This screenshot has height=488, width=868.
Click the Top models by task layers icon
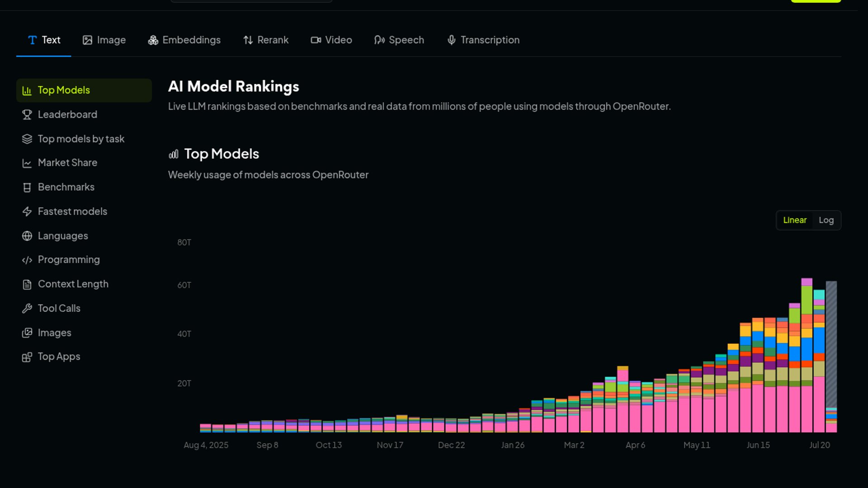click(x=27, y=139)
